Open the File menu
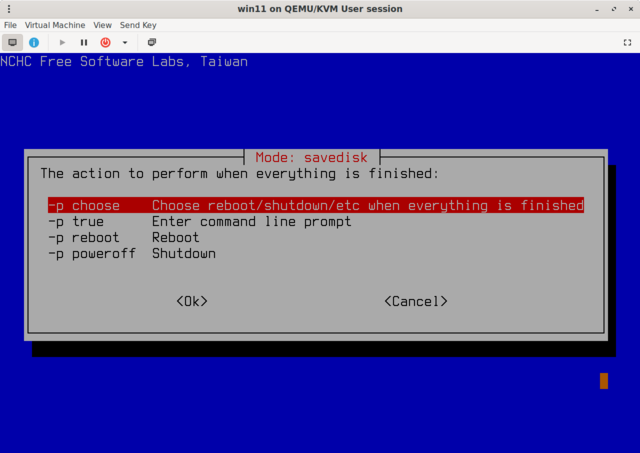 tap(10, 24)
